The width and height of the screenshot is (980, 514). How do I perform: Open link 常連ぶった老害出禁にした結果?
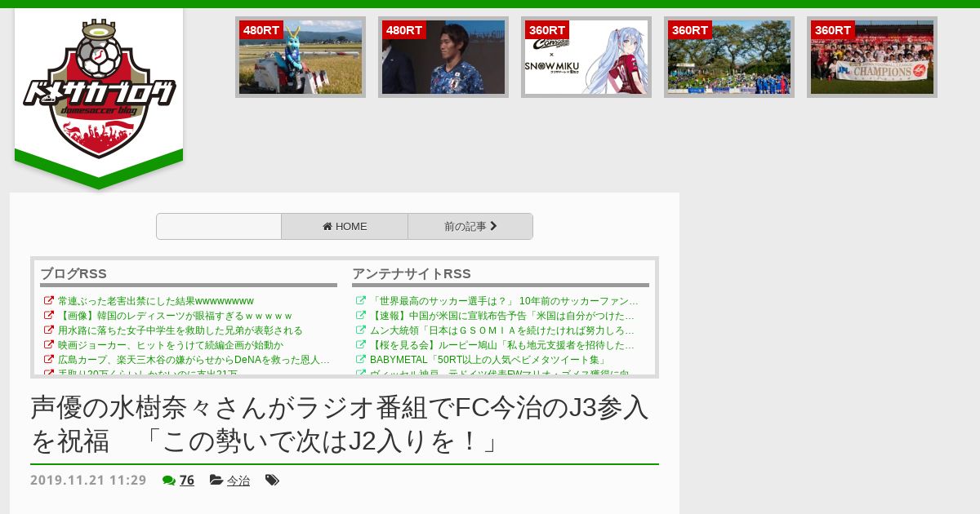156,301
